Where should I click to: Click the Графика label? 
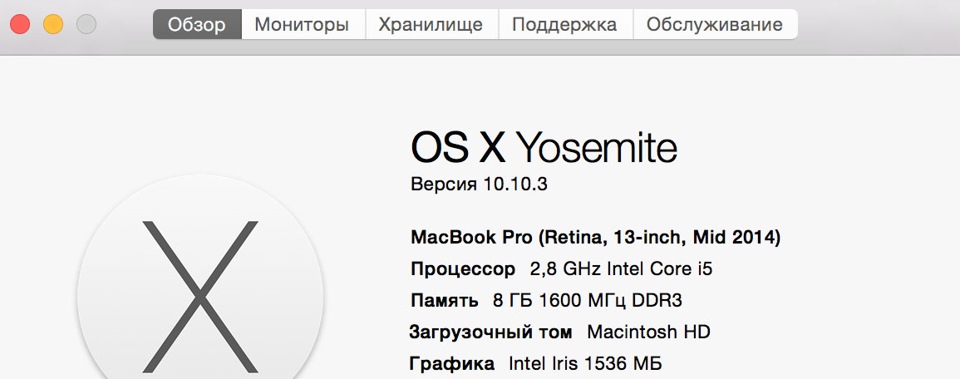pyautogui.click(x=452, y=365)
